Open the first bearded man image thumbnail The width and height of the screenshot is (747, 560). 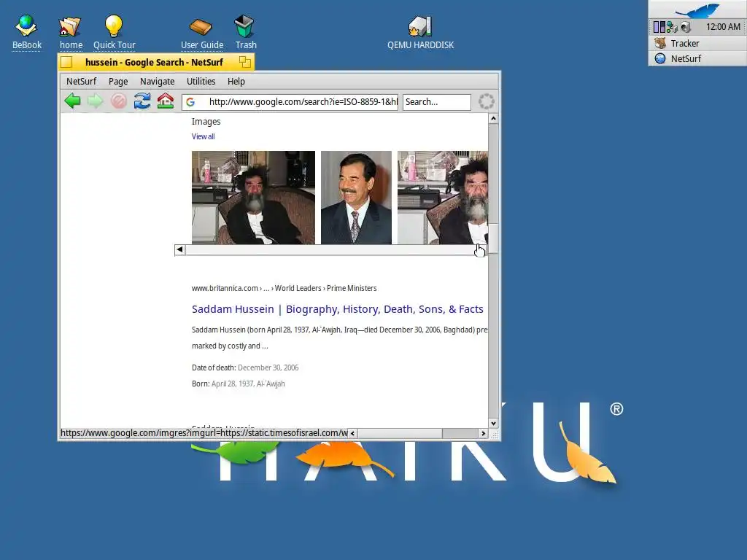pyautogui.click(x=253, y=198)
